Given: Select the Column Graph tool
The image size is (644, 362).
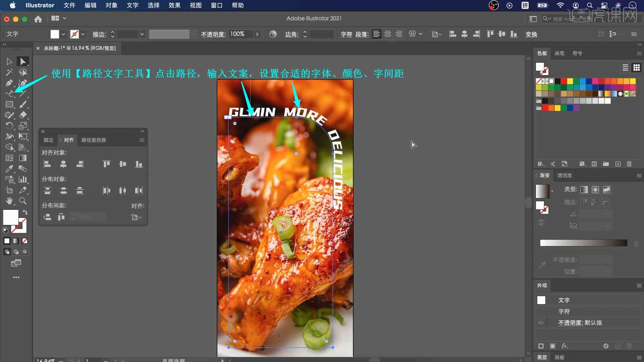Looking at the screenshot, I should click(23, 179).
